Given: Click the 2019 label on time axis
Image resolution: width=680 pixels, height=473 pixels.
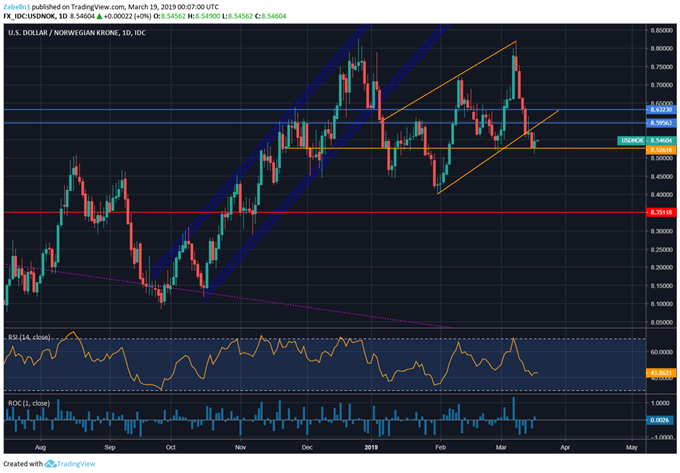Looking at the screenshot, I should click(x=371, y=447).
